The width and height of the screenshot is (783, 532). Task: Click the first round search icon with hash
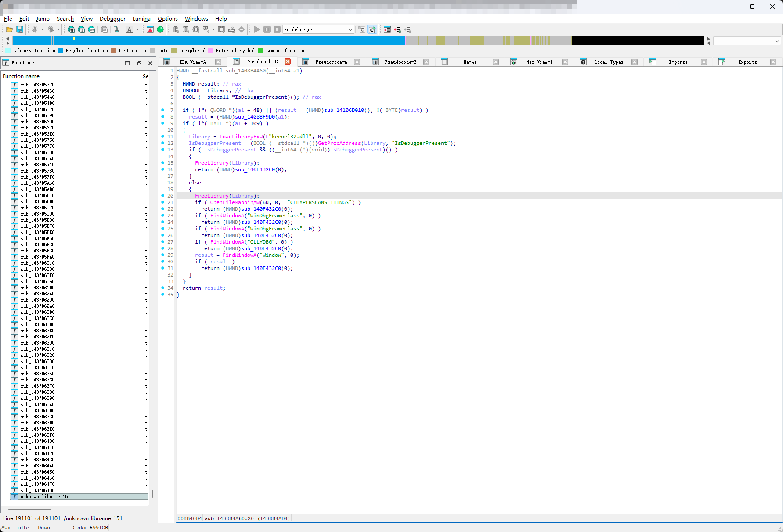71,29
